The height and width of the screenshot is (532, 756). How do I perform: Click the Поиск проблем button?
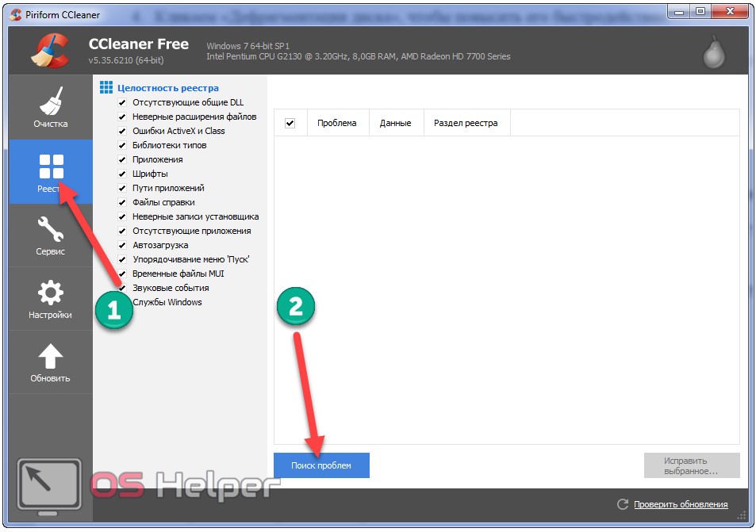321,465
